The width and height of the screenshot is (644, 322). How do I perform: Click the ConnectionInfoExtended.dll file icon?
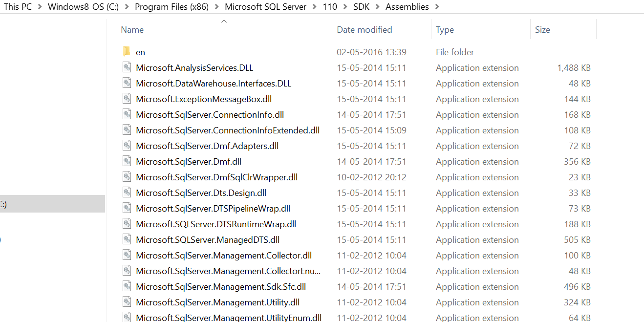[x=127, y=130]
